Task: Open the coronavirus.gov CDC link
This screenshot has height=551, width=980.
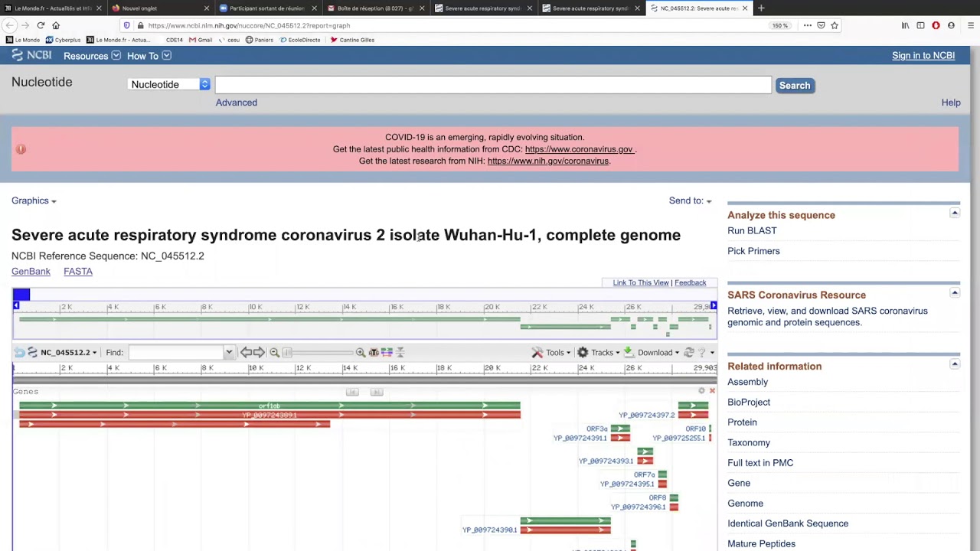Action: click(x=579, y=149)
